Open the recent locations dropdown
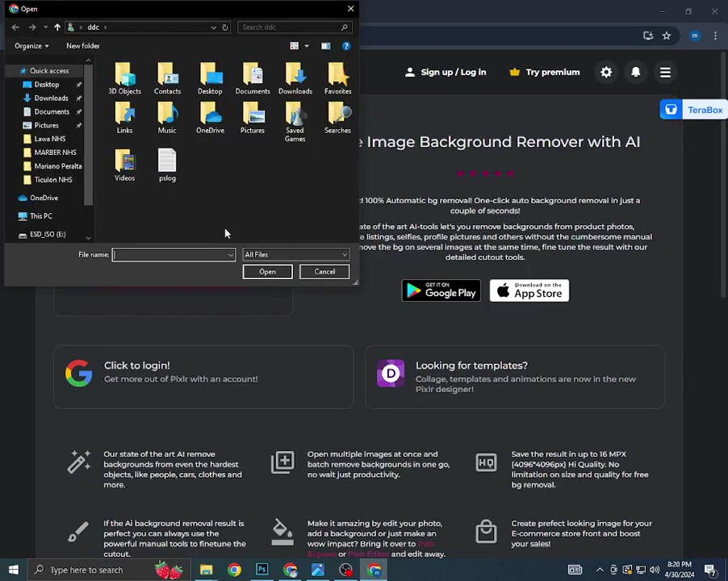Screen dimensions: 728x581 (x=45, y=27)
